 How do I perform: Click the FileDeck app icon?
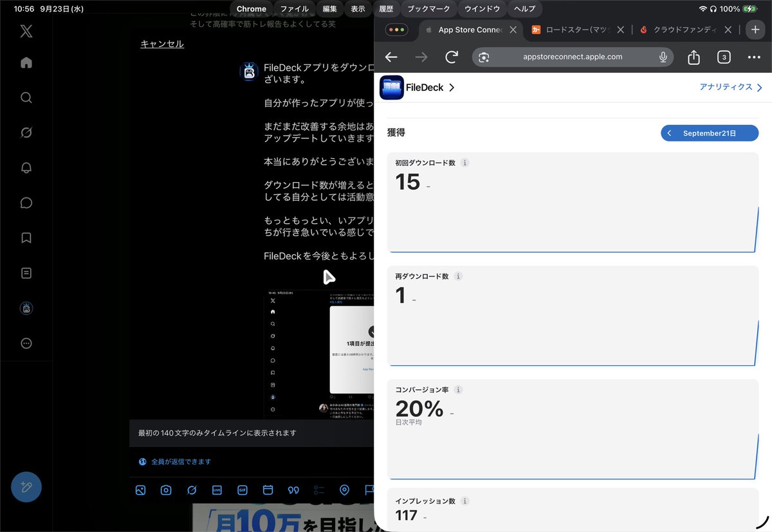coord(392,87)
